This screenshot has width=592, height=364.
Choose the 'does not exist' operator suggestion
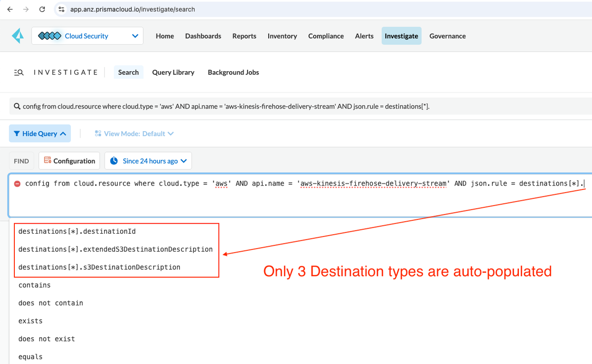tap(47, 339)
